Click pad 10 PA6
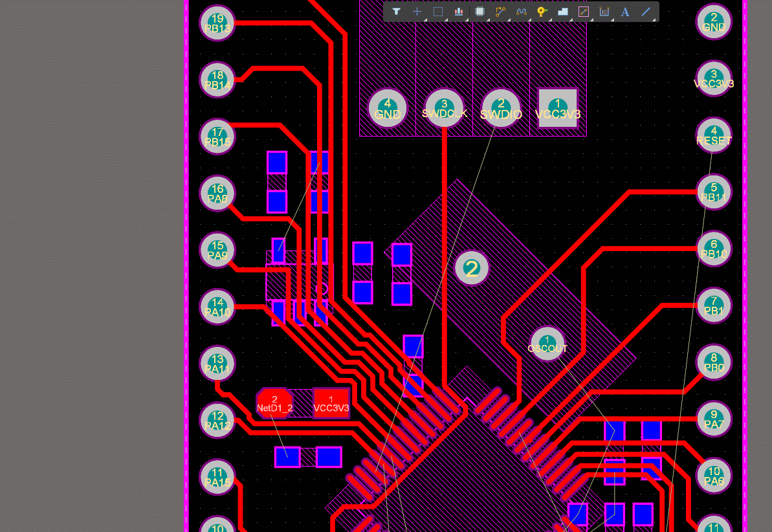Viewport: 772px width, 532px height. (x=714, y=476)
